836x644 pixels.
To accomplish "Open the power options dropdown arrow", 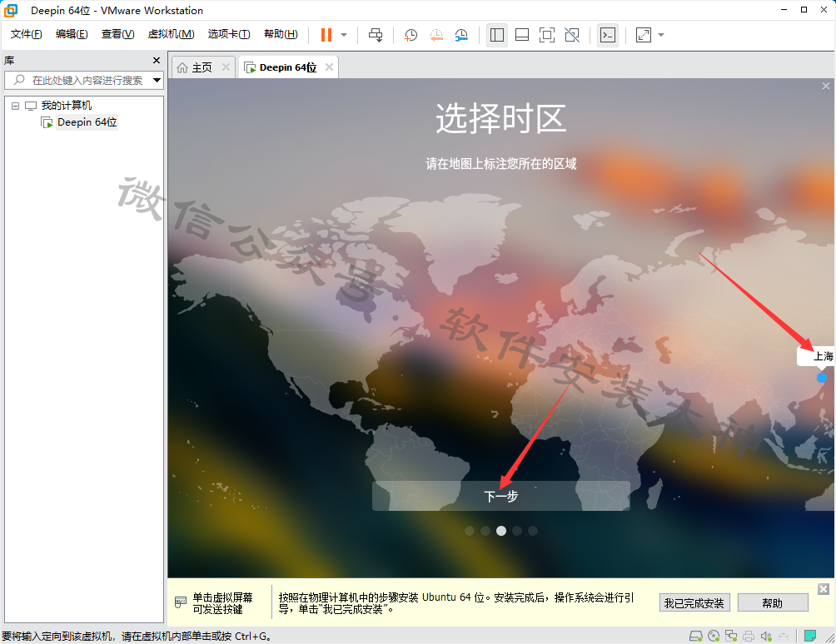I will 344,35.
